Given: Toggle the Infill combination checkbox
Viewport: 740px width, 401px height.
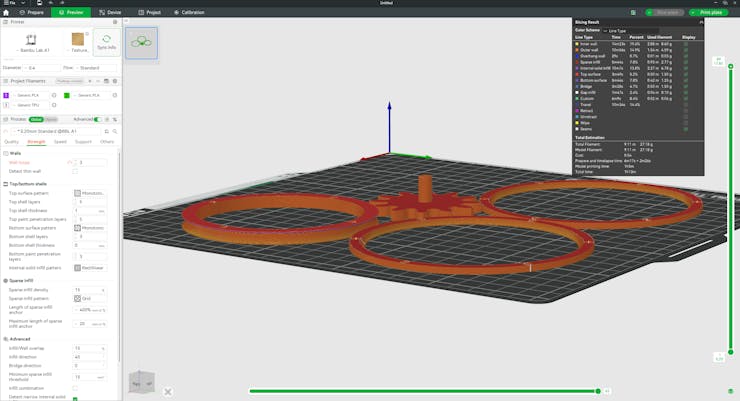Looking at the screenshot, I should coord(75,388).
